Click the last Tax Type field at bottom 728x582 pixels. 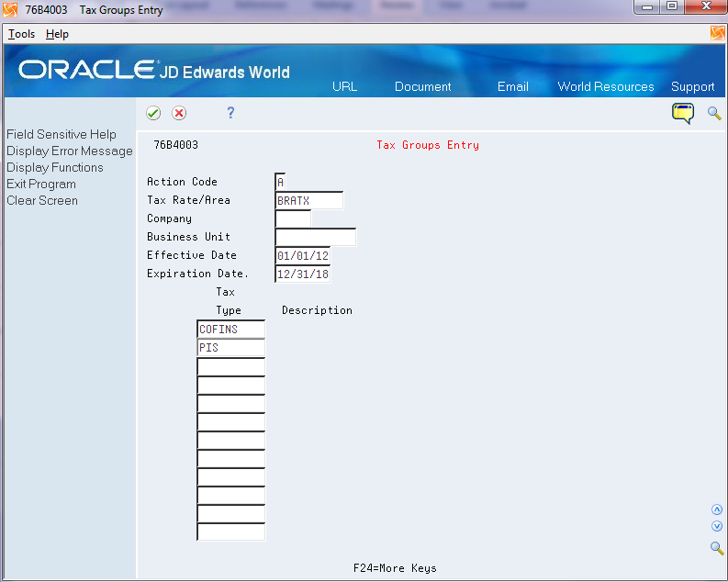[230, 532]
